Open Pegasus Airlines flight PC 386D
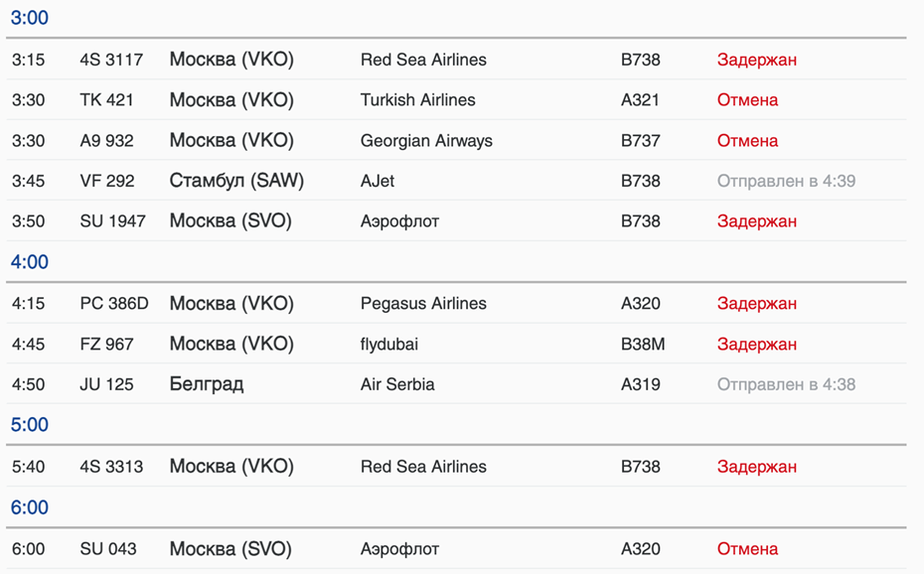This screenshot has width=924, height=574. (x=114, y=304)
